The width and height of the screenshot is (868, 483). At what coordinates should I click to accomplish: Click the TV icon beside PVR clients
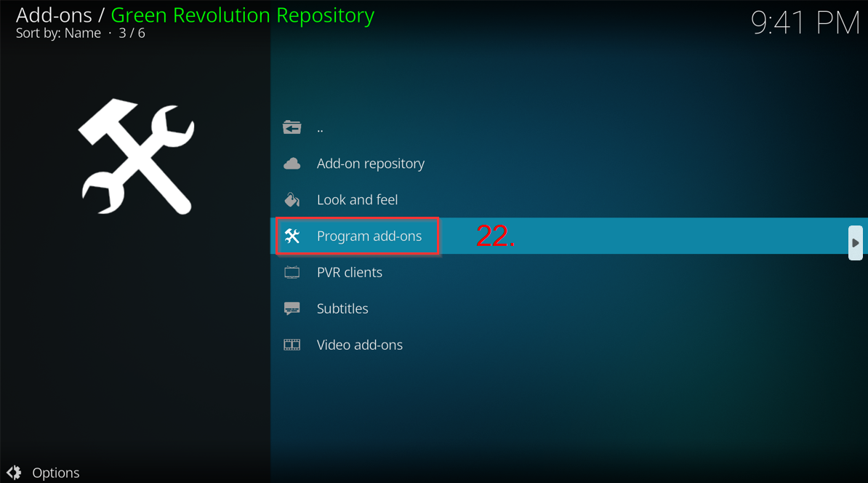[x=292, y=272]
